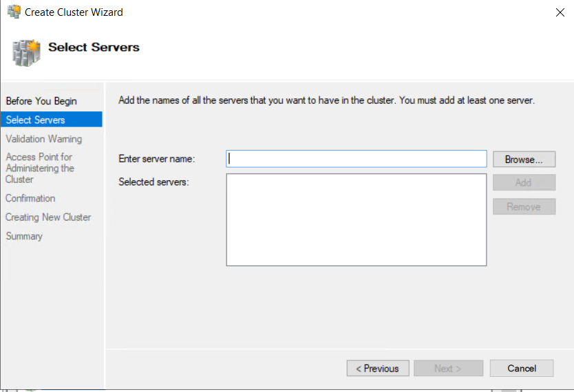The height and width of the screenshot is (392, 574).
Task: Click the instruction text about adding servers
Action: pos(326,100)
